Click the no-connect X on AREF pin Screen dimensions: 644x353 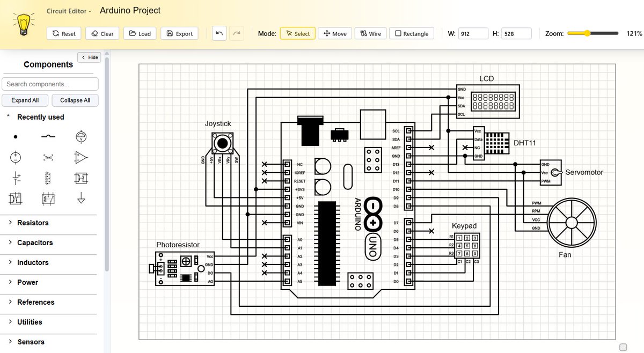click(x=432, y=148)
